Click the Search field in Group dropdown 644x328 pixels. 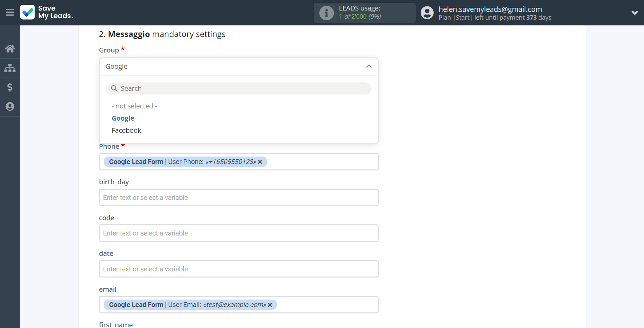tap(238, 88)
